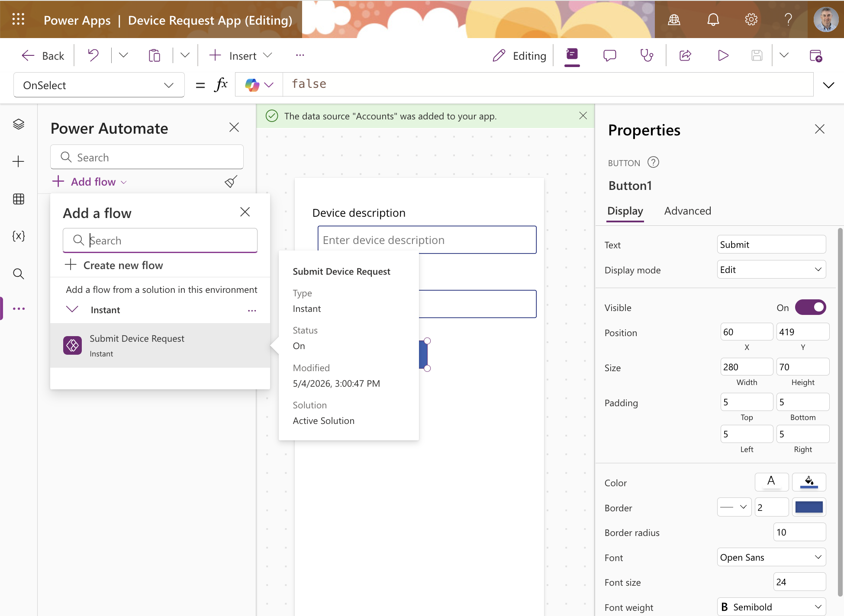Click the blue border color swatch
844x616 pixels.
[809, 507]
